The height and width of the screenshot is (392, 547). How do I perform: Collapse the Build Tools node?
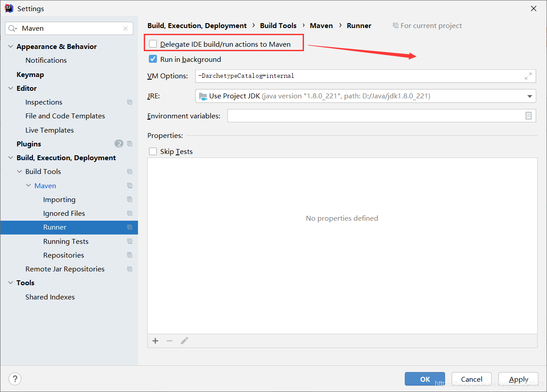click(20, 171)
